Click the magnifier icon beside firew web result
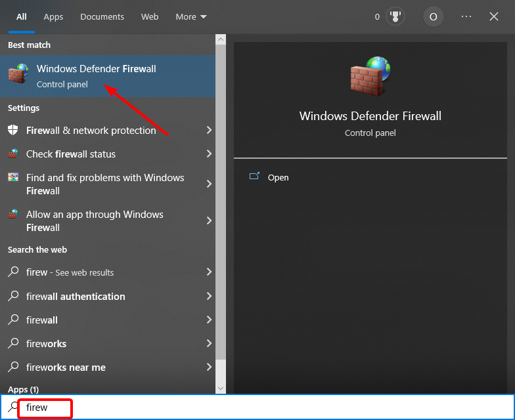Image resolution: width=515 pixels, height=420 pixels. point(13,272)
